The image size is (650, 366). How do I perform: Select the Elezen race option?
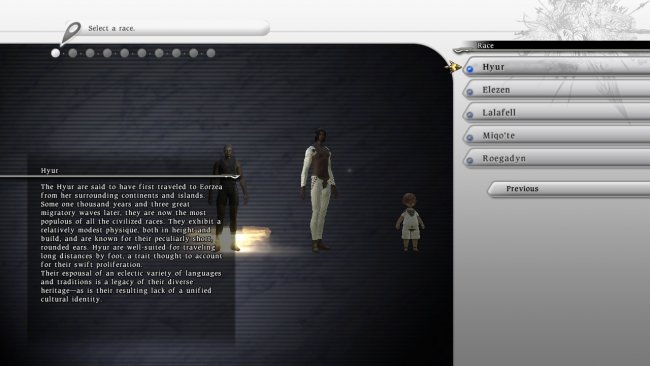click(x=556, y=90)
